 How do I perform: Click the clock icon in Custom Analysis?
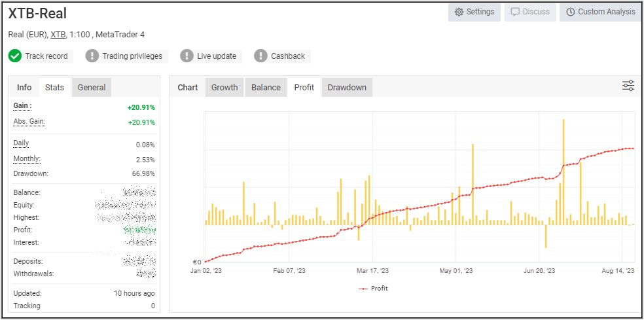(571, 12)
